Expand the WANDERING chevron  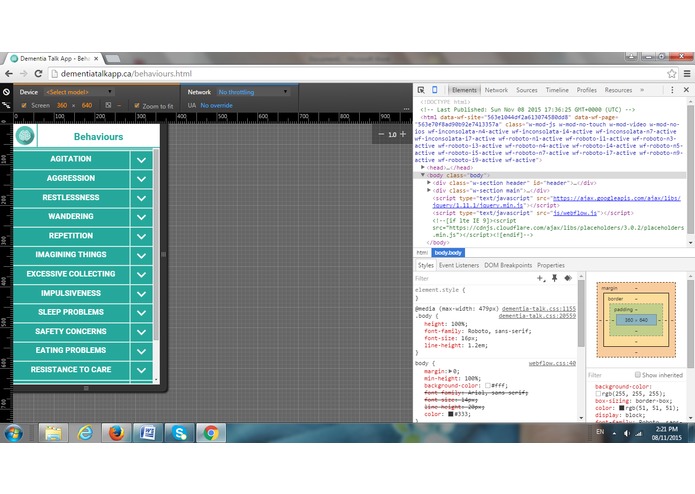(141, 217)
